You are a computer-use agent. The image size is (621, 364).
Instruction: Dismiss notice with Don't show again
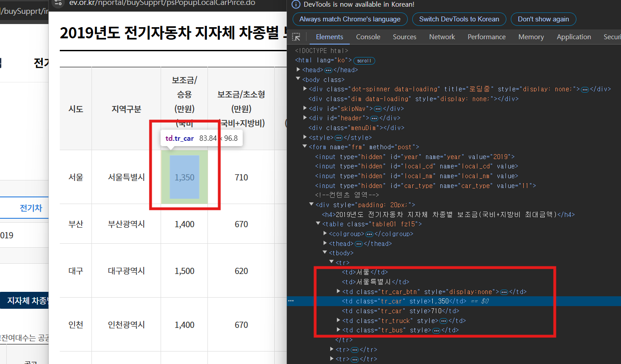pos(543,19)
